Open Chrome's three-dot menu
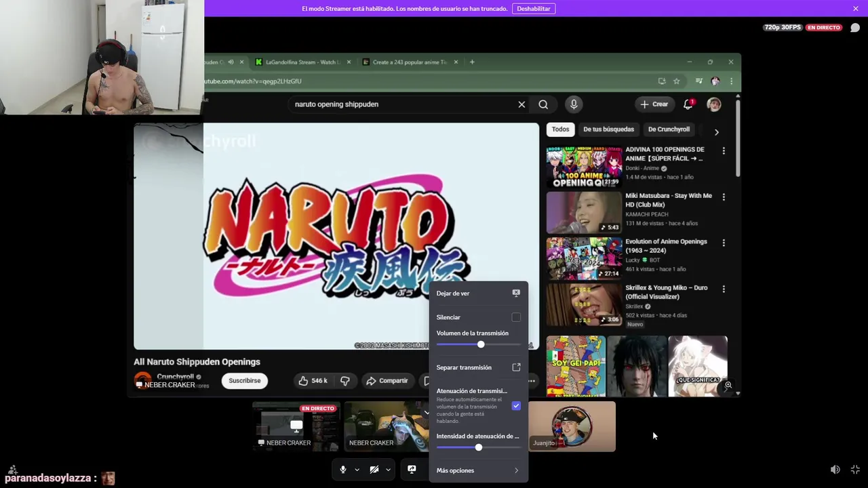Image resolution: width=868 pixels, height=488 pixels. point(731,81)
